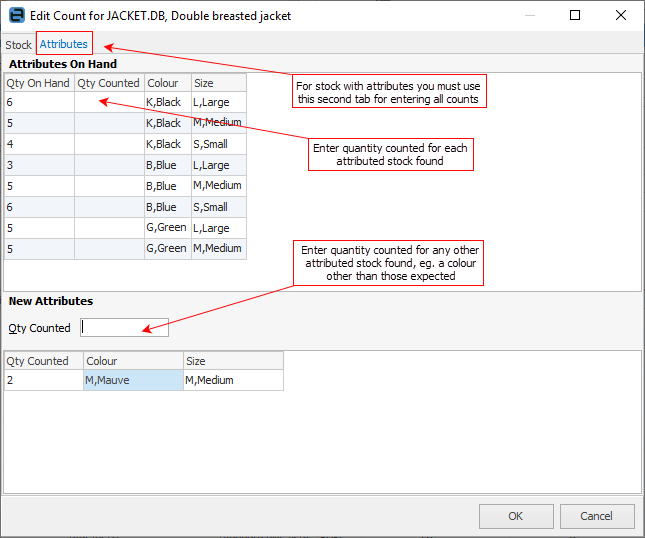Click Attributes On Hand Qty Counted header
The width and height of the screenshot is (645, 538).
click(x=109, y=83)
